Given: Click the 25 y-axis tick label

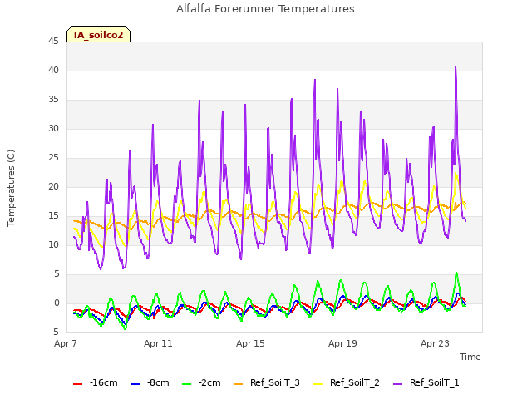Looking at the screenshot, I should pos(53,158).
